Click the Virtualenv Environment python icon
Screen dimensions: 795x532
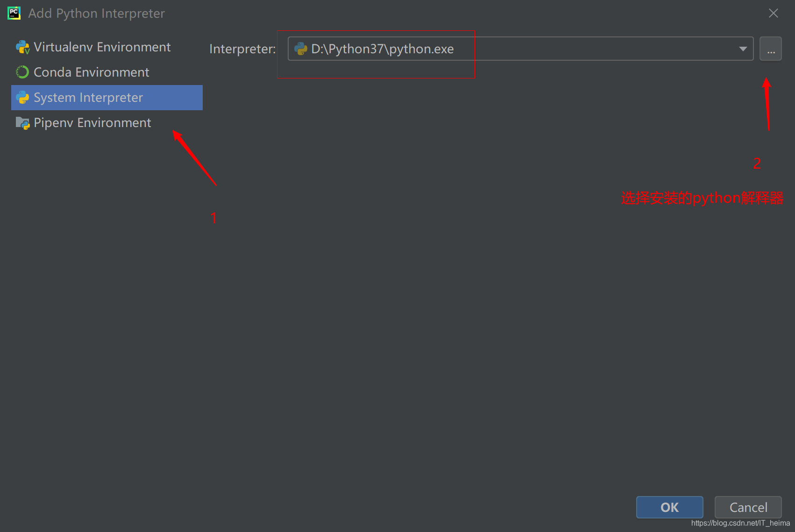click(22, 47)
